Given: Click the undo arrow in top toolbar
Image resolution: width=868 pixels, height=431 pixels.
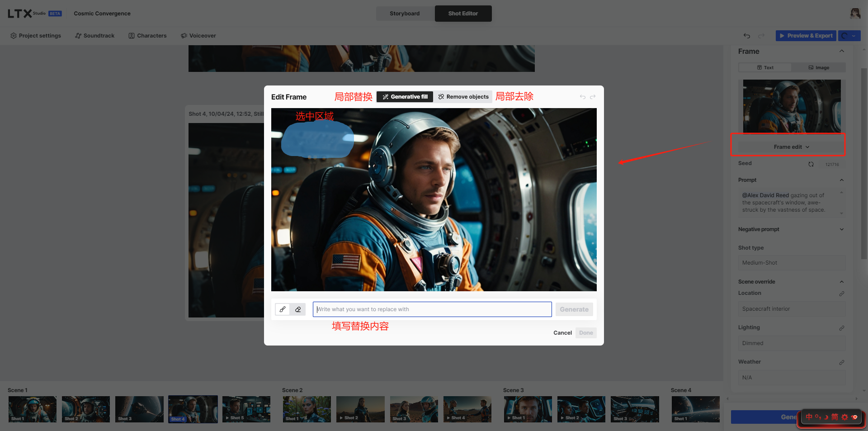Looking at the screenshot, I should coord(747,36).
